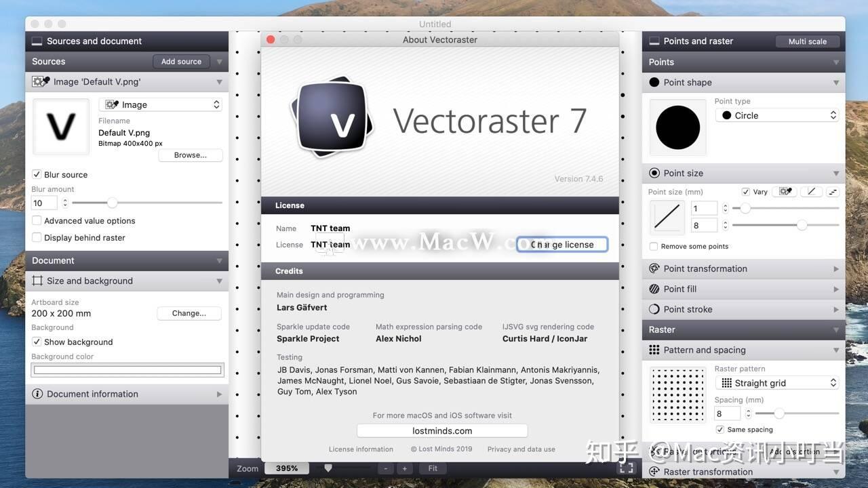Click the background color swatch
868x488 pixels.
coord(126,370)
